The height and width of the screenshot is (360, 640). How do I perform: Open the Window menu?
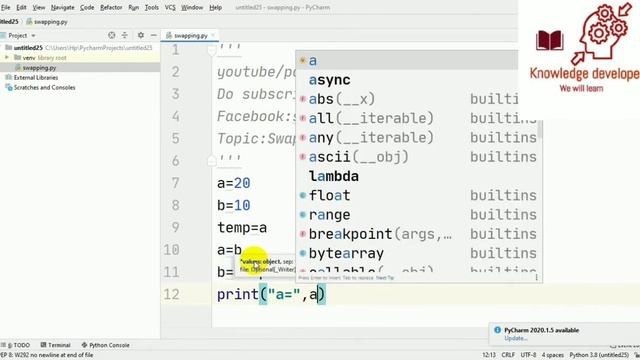(192, 7)
